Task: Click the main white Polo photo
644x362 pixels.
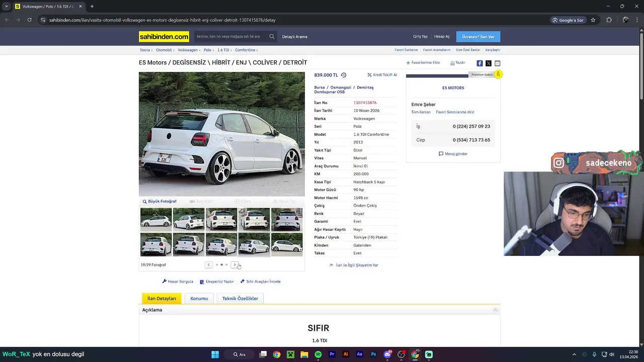Action: pos(222,134)
